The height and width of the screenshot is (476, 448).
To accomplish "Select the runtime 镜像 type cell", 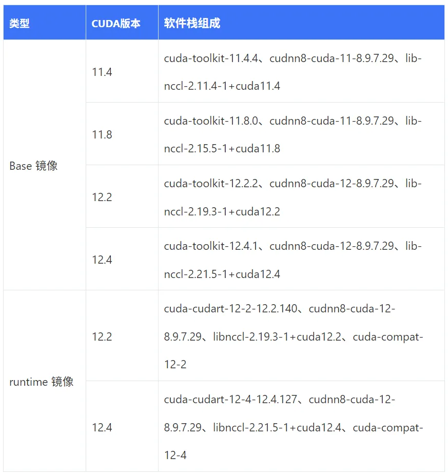I will (45, 381).
